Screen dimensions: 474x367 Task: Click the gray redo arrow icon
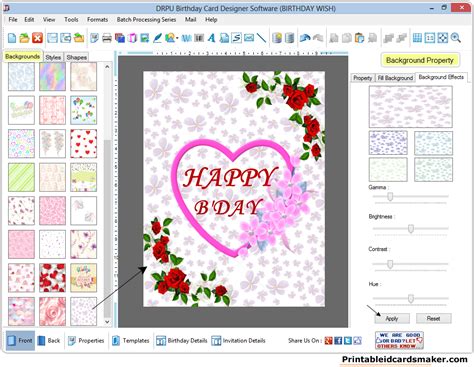tap(318, 38)
